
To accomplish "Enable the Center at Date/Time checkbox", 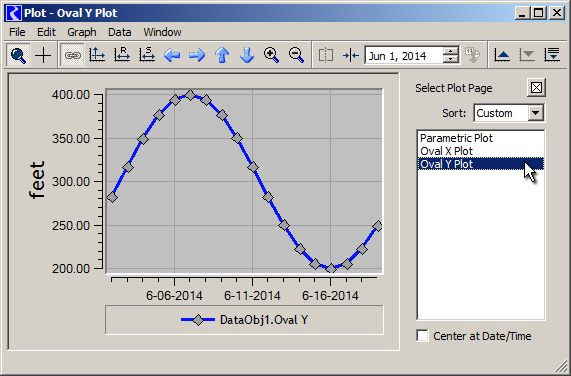I will [422, 336].
